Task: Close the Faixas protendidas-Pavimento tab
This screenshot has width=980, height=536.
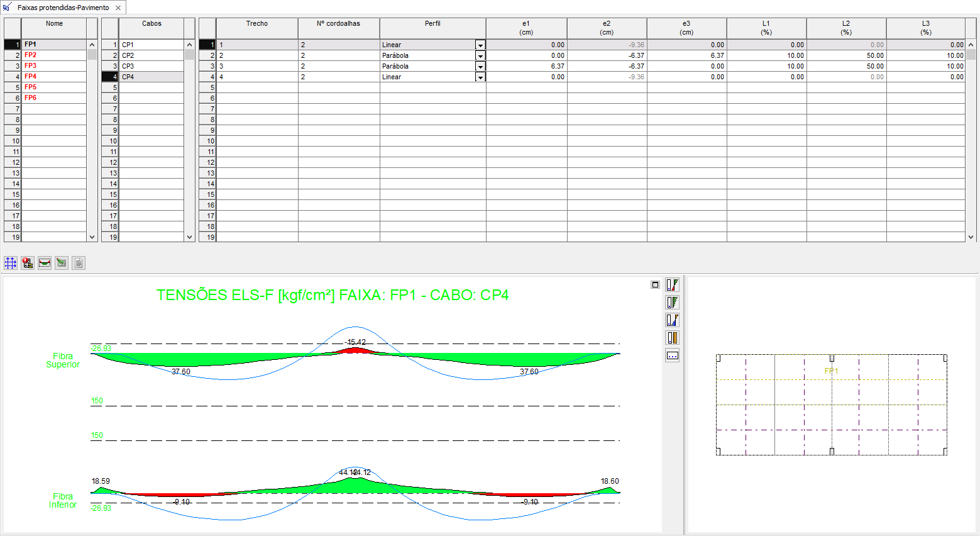Action: coord(118,8)
